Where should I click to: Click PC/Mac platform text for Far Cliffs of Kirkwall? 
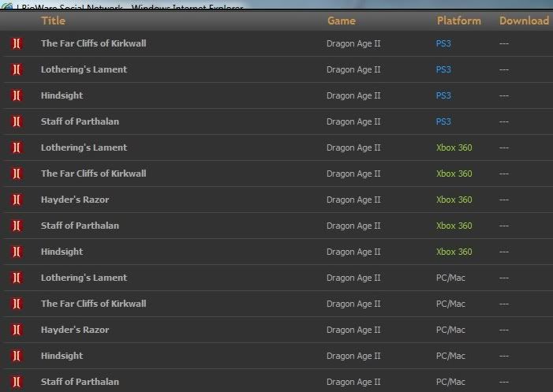450,304
